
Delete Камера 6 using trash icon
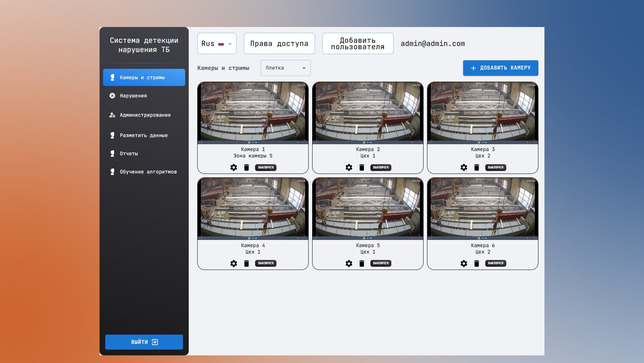pyautogui.click(x=476, y=263)
